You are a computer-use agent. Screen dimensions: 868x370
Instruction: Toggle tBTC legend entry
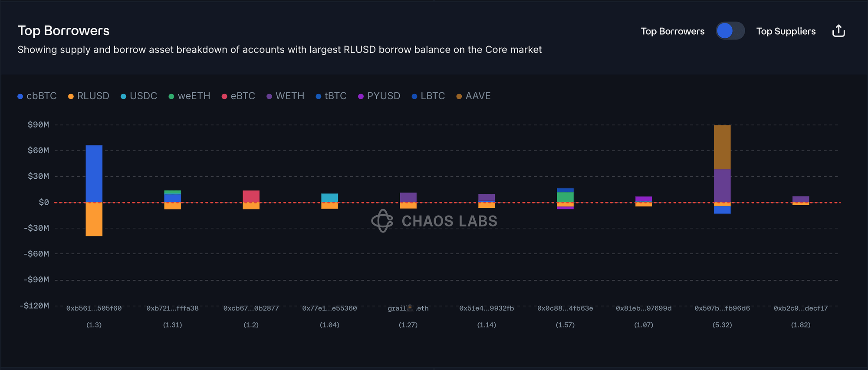tap(331, 96)
